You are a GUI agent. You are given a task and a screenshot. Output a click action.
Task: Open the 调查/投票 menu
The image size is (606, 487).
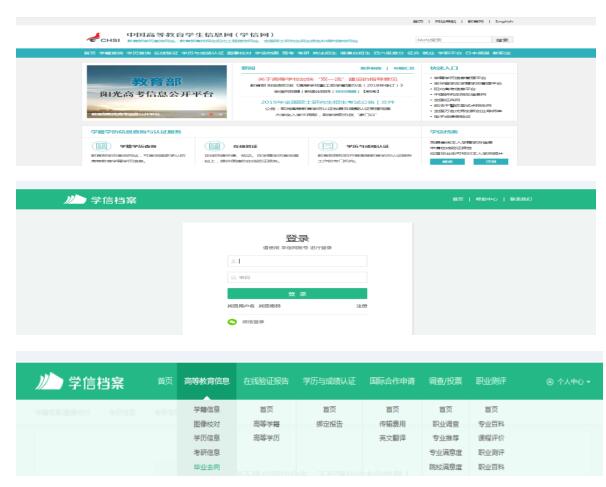point(445,381)
